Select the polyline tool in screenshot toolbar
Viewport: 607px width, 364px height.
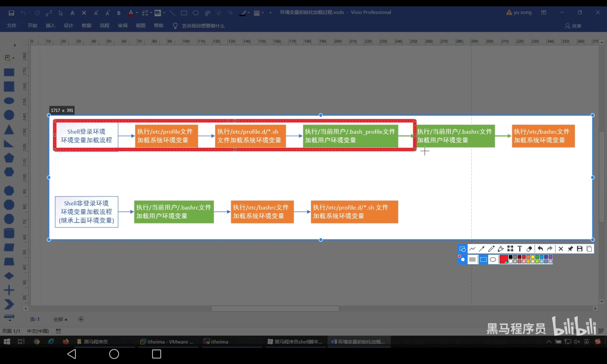(x=472, y=249)
